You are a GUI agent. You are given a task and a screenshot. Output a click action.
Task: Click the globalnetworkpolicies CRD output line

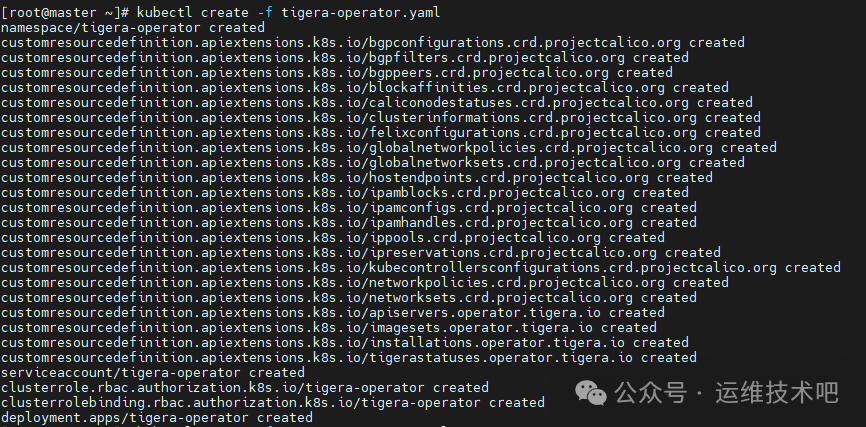388,147
